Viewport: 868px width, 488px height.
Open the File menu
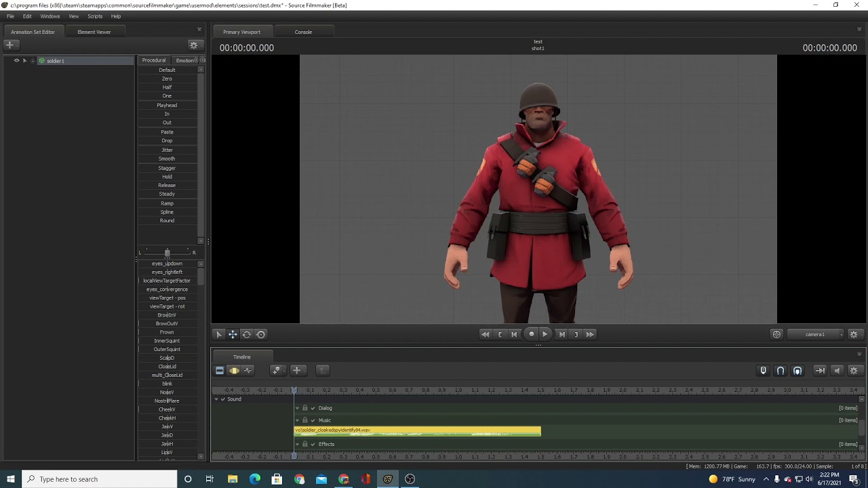point(10,16)
